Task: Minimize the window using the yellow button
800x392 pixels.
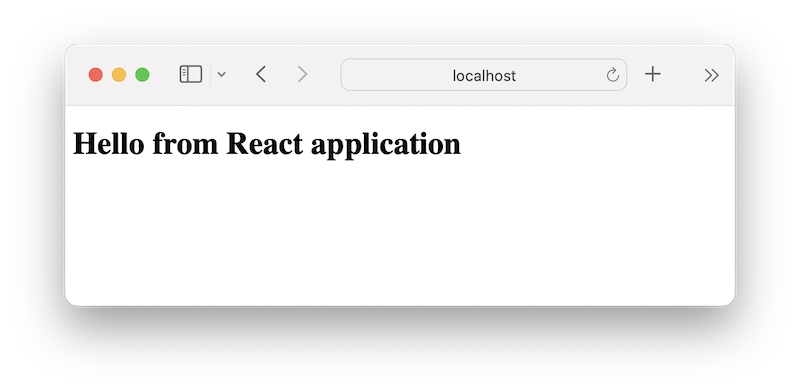Action: (x=119, y=75)
